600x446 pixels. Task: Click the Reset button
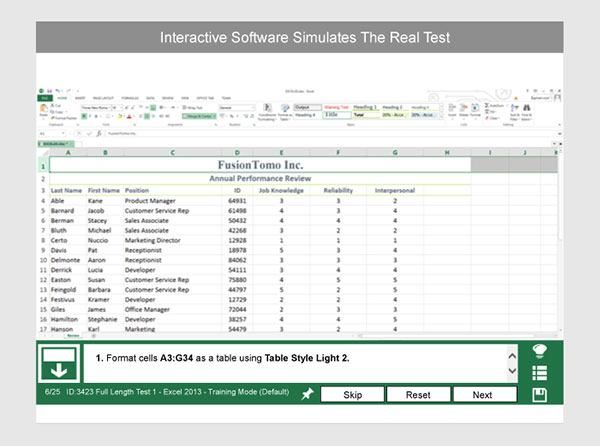point(418,394)
